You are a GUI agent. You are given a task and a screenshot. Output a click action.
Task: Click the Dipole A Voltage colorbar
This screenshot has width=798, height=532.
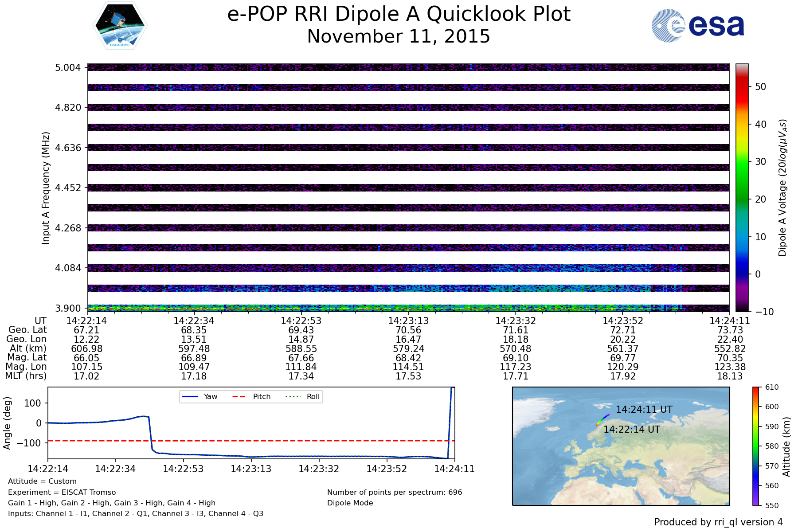[x=742, y=188]
